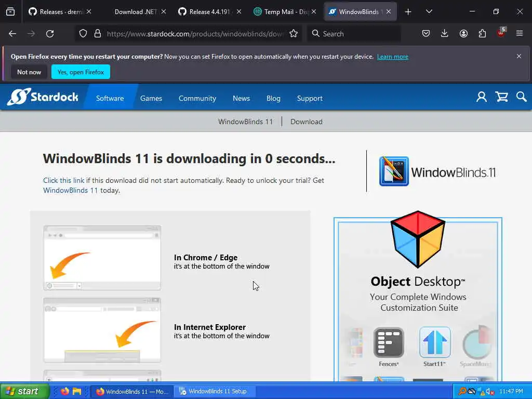Viewport: 532px width, 399px height.
Task: Click the Object Desktop cube image
Action: click(x=418, y=239)
